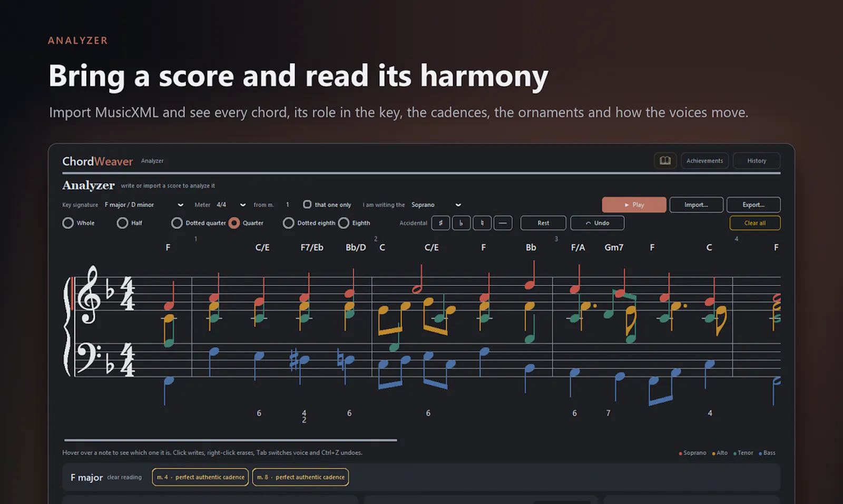The height and width of the screenshot is (504, 843).
Task: Undo the last action
Action: click(597, 223)
